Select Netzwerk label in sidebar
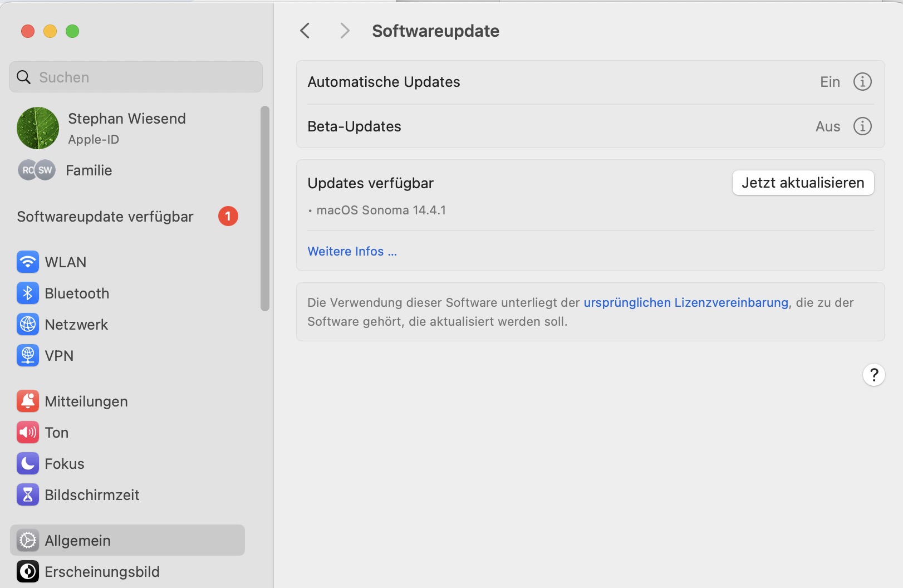This screenshot has height=588, width=903. 76,325
